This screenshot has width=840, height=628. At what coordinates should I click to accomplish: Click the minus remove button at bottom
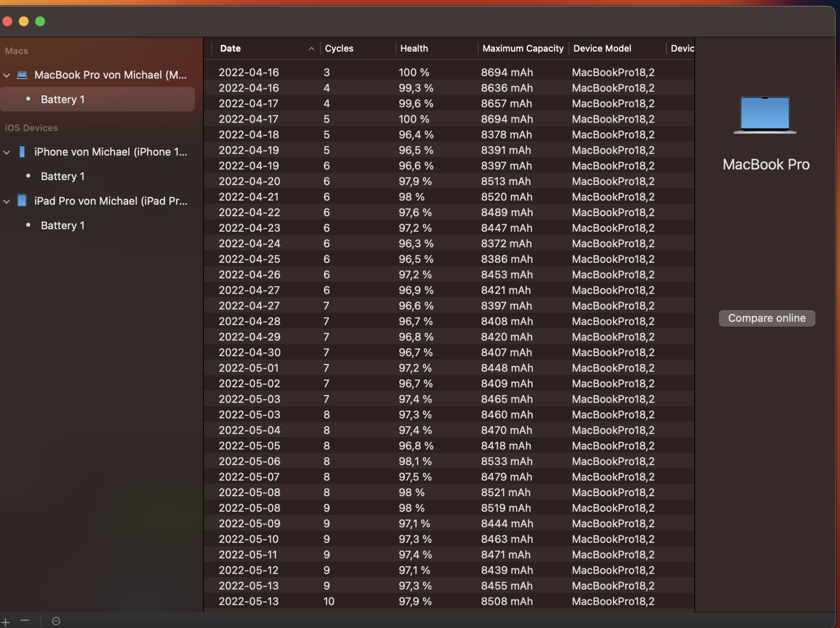(x=25, y=620)
